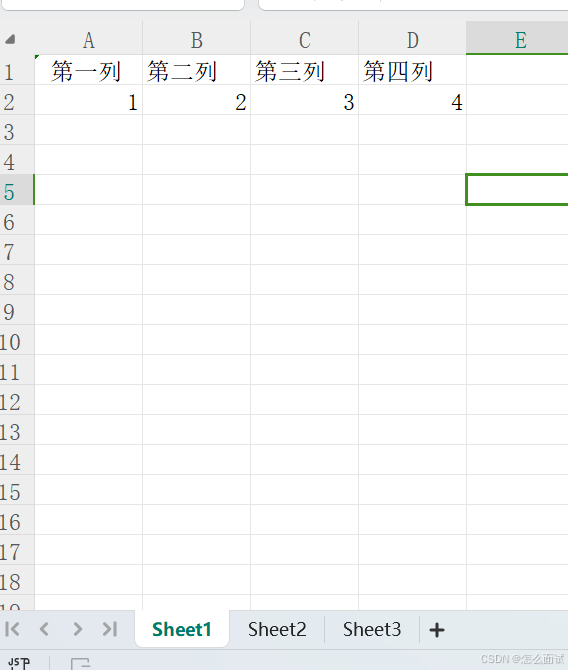
Task: Jump to the last sheet tab arrow
Action: (x=110, y=629)
